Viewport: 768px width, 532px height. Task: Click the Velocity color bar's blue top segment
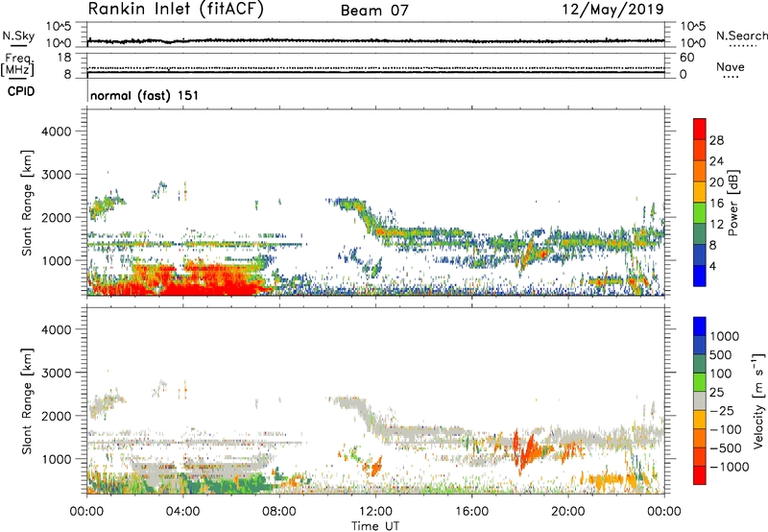(700, 326)
